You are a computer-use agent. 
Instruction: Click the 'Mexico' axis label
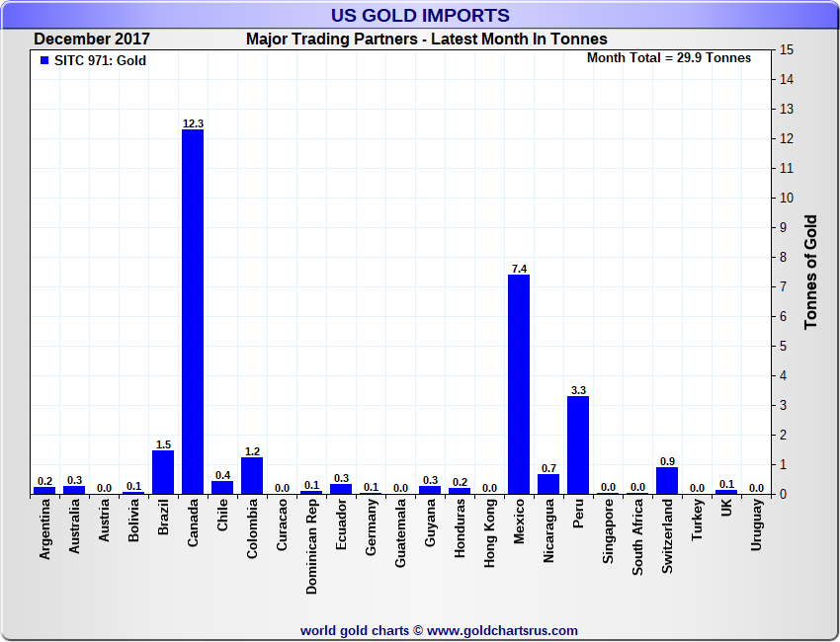click(519, 521)
